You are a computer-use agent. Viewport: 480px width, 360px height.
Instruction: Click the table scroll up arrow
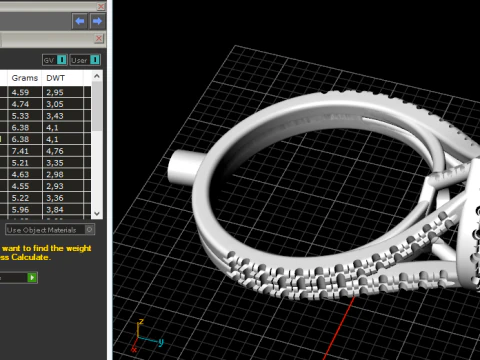97,76
